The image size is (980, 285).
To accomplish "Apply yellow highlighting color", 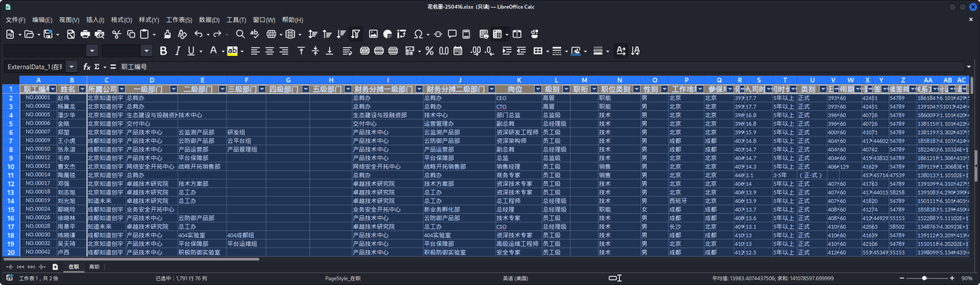I will [x=233, y=51].
